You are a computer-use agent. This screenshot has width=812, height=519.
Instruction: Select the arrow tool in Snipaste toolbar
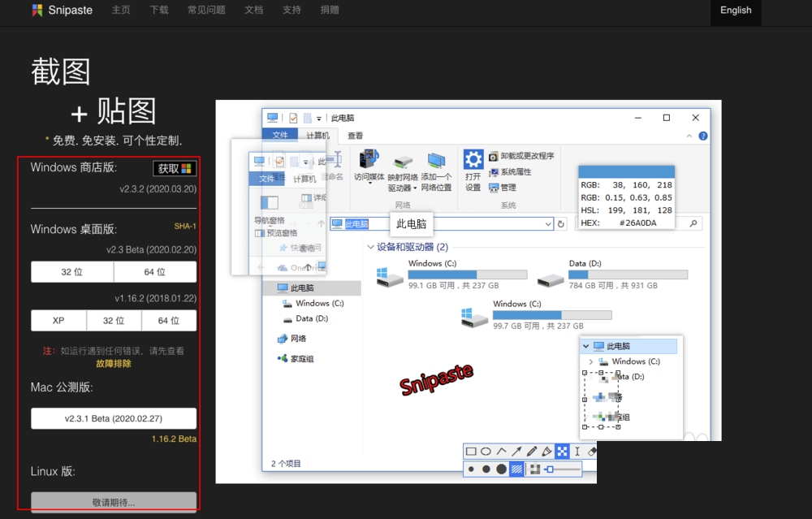[x=516, y=451]
